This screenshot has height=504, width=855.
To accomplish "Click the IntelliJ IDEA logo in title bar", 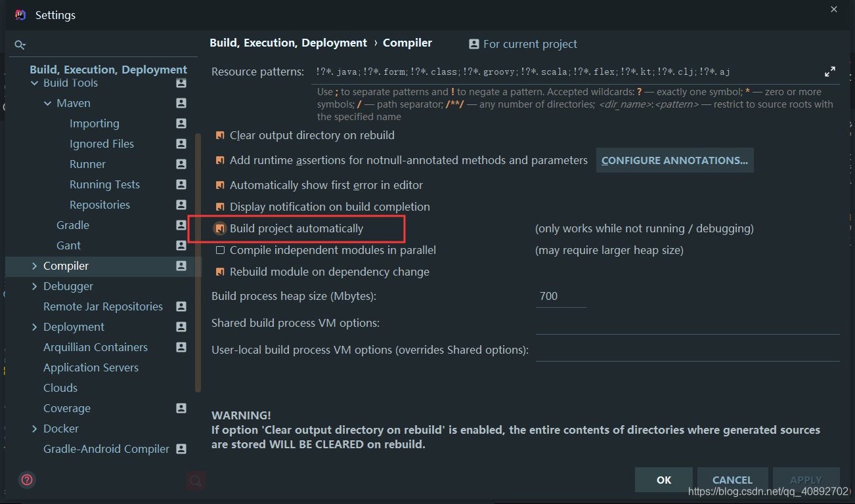I will tap(21, 14).
